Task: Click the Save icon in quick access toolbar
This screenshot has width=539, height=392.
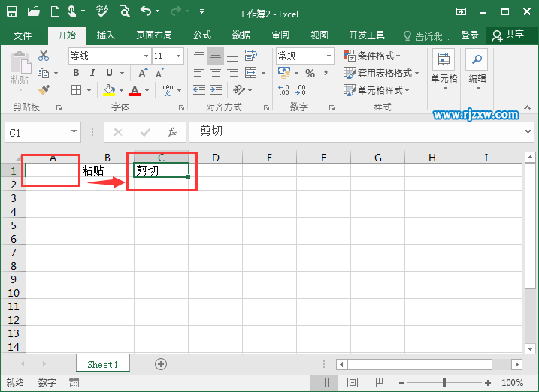Action: (12, 11)
